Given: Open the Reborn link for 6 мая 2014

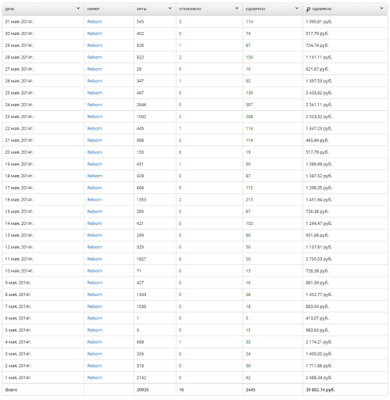Looking at the screenshot, I should coord(95,318).
